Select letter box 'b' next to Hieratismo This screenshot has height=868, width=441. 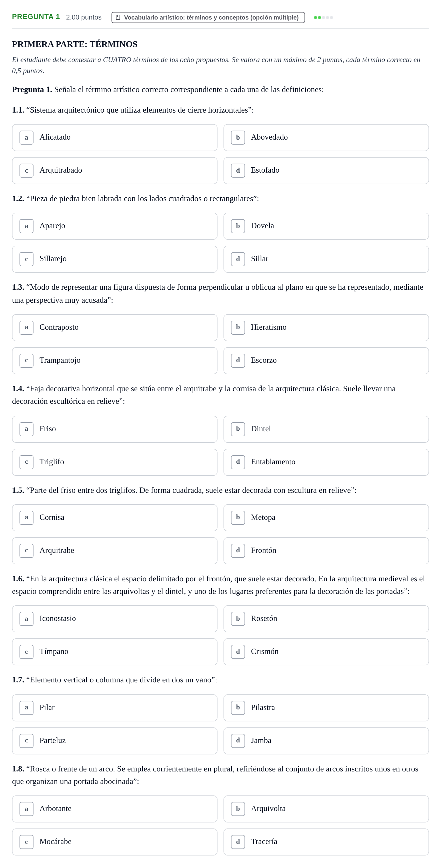coord(238,327)
